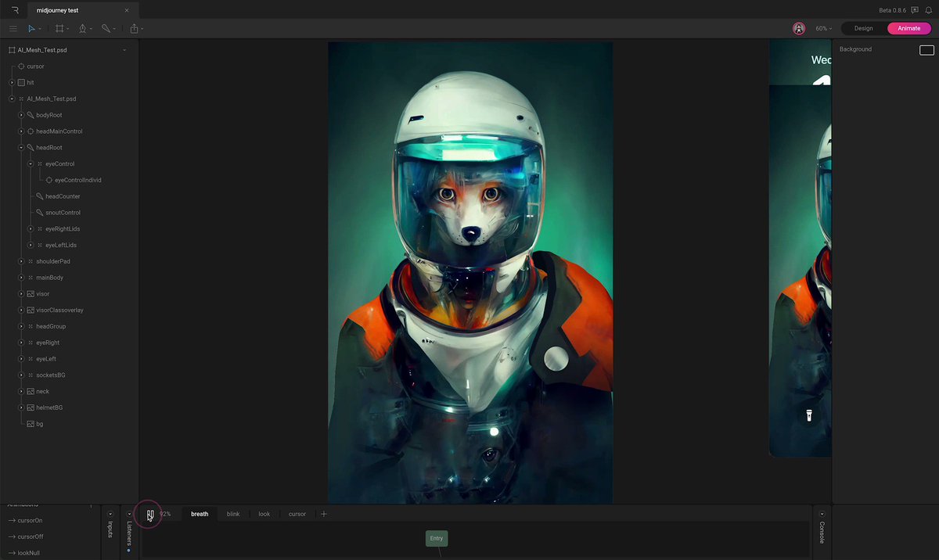Switch to the breath layer tab
This screenshot has width=939, height=560.
[x=200, y=514]
